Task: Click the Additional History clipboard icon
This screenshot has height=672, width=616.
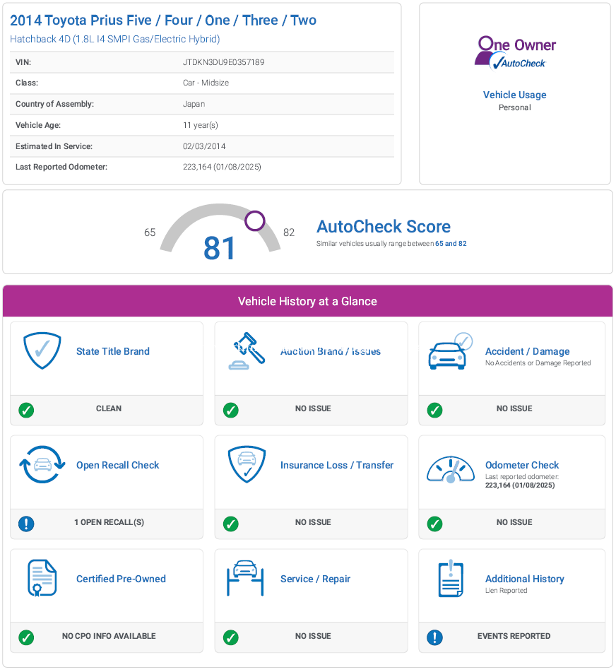Action: pos(451,578)
